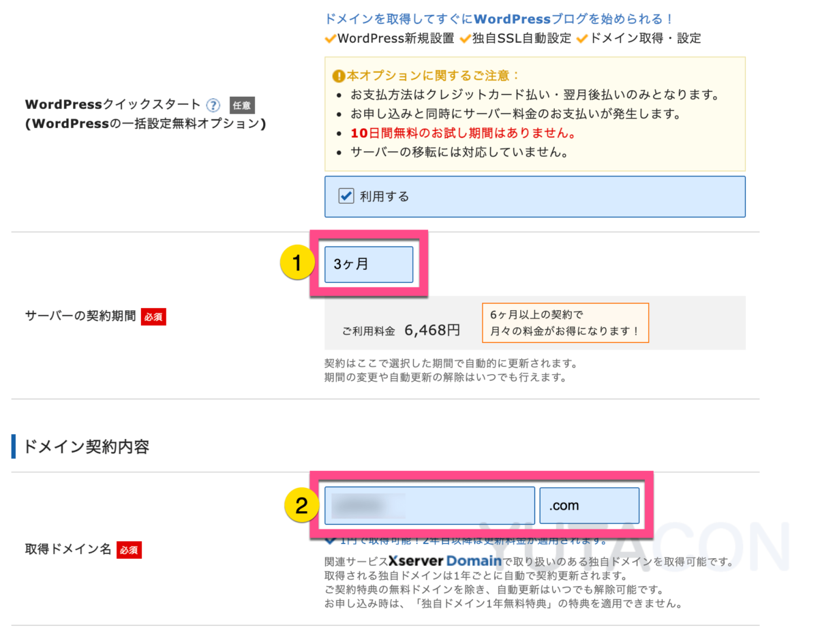Click the 6,468円 usage fee amount
The width and height of the screenshot is (818, 644).
point(432,331)
